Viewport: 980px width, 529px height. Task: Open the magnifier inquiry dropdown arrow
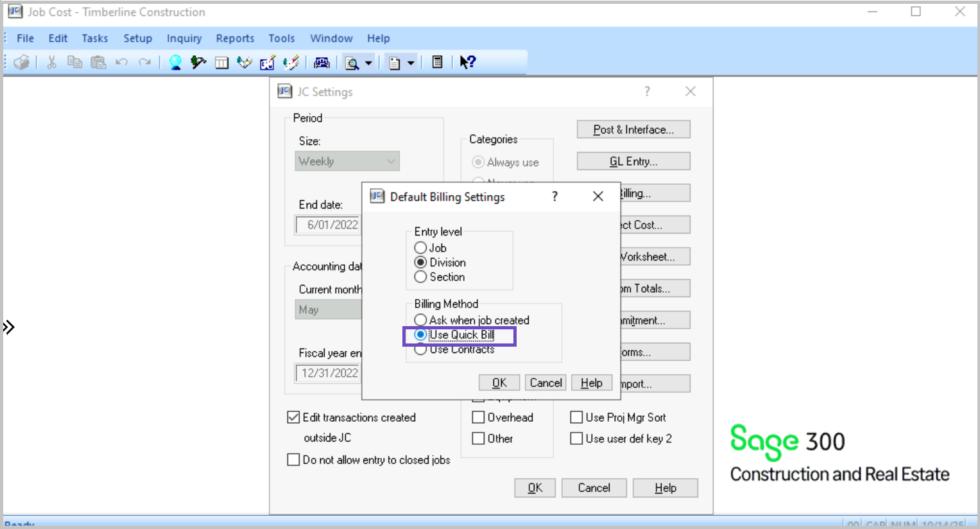click(x=368, y=63)
